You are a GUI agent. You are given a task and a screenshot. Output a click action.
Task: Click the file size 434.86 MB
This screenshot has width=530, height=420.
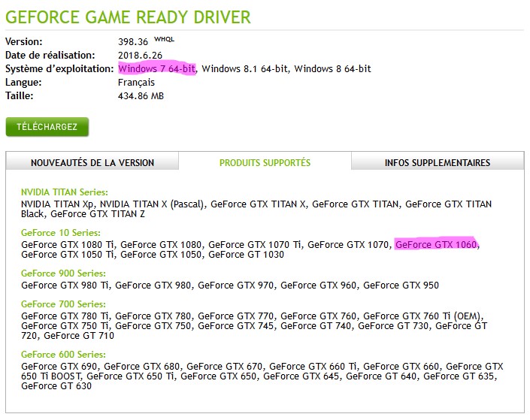tap(141, 96)
